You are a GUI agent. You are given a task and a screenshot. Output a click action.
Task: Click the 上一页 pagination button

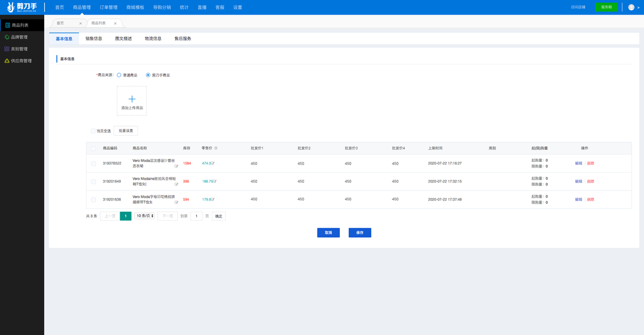point(110,216)
